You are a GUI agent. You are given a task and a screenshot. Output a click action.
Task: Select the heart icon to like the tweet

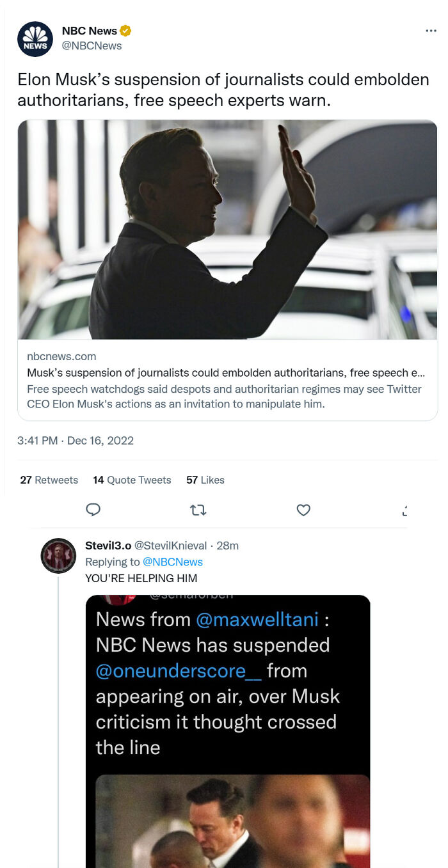tap(303, 510)
